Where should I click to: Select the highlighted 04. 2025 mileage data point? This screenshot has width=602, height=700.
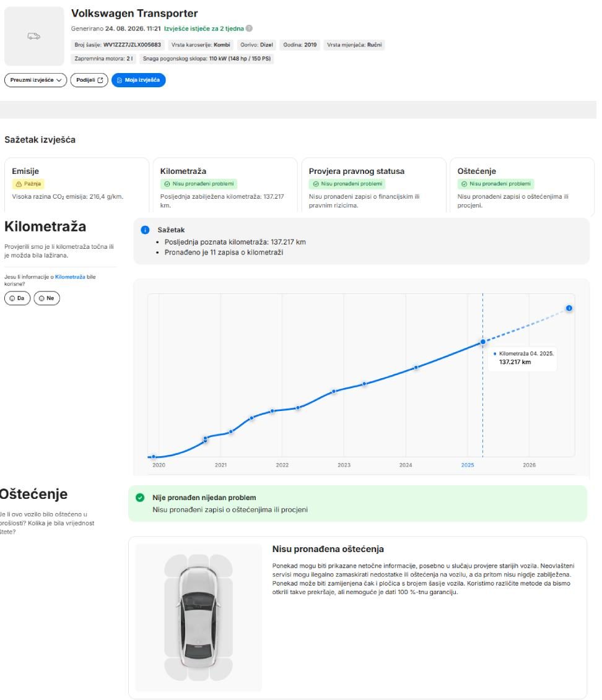click(482, 342)
